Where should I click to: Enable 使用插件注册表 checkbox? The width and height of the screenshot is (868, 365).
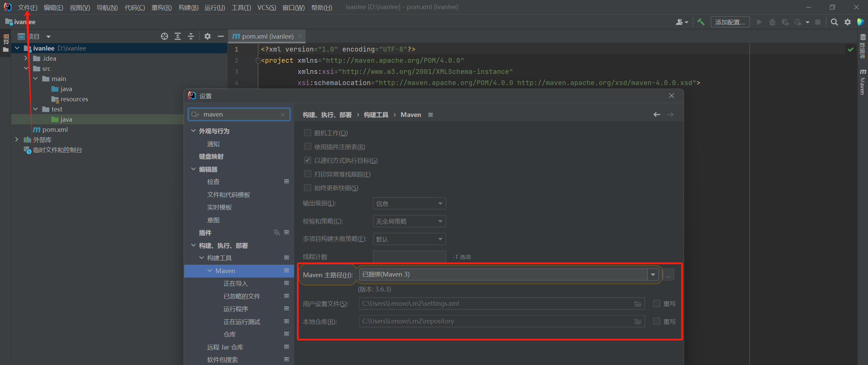[308, 146]
